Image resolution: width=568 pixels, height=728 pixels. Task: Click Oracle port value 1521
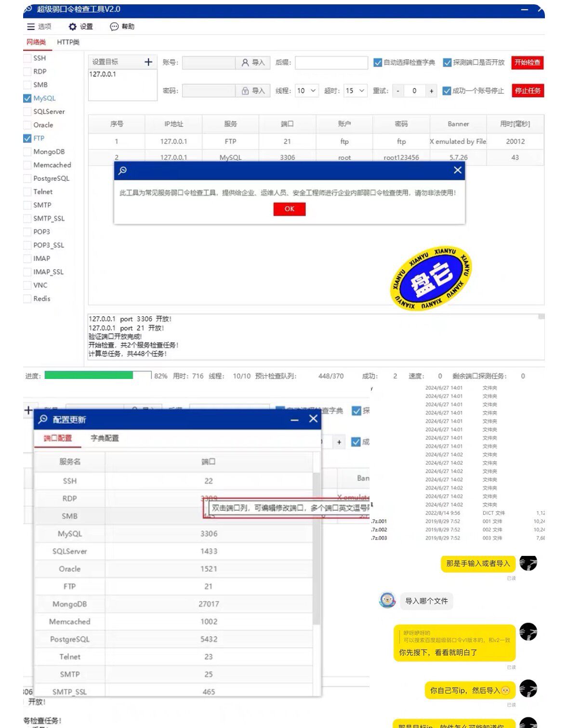[x=209, y=569]
